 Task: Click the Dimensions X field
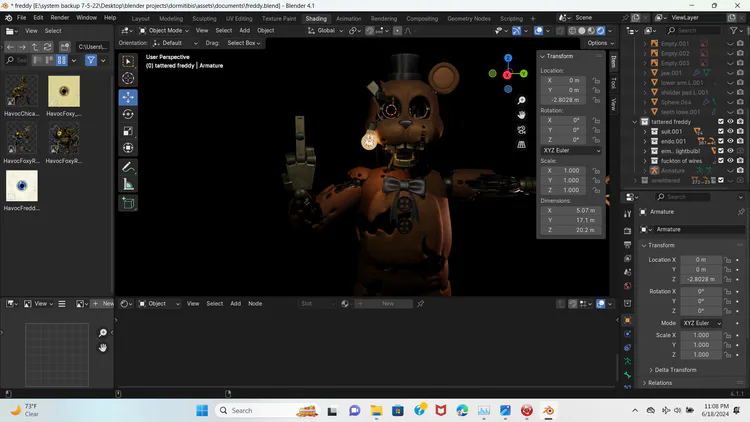coord(571,211)
